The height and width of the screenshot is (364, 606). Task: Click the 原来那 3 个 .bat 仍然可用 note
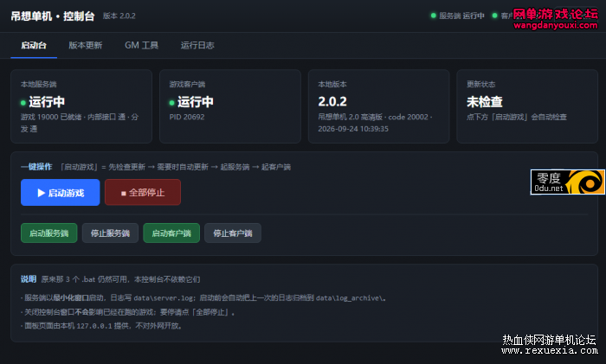click(120, 279)
